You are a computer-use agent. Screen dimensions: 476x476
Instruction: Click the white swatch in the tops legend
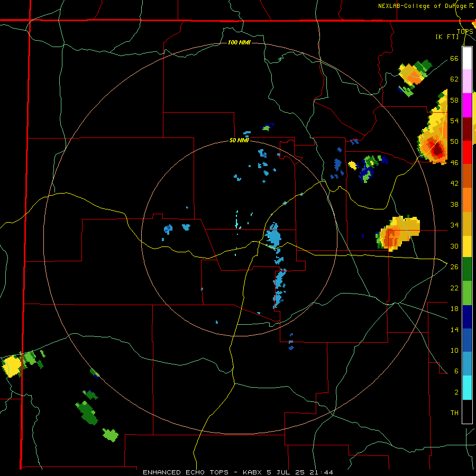(x=467, y=58)
